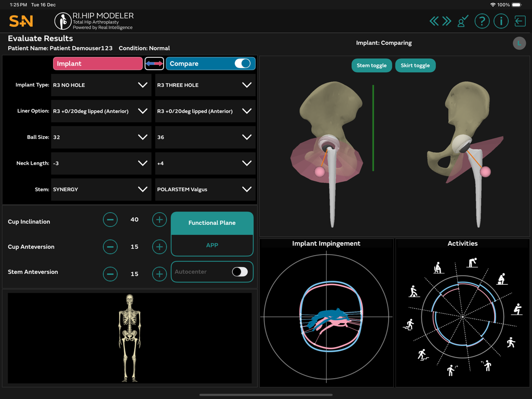This screenshot has height=399, width=532.
Task: Select the crouching low activity icon
Action: tap(517, 309)
